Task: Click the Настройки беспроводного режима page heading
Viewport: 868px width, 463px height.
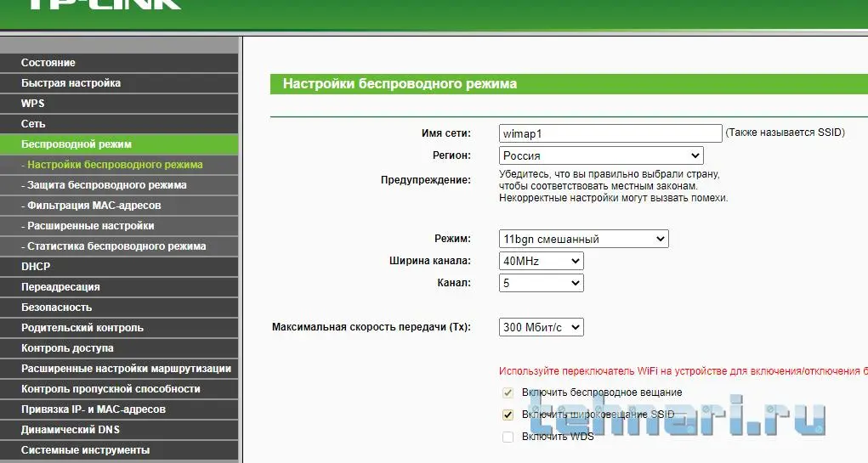Action: 400,84
